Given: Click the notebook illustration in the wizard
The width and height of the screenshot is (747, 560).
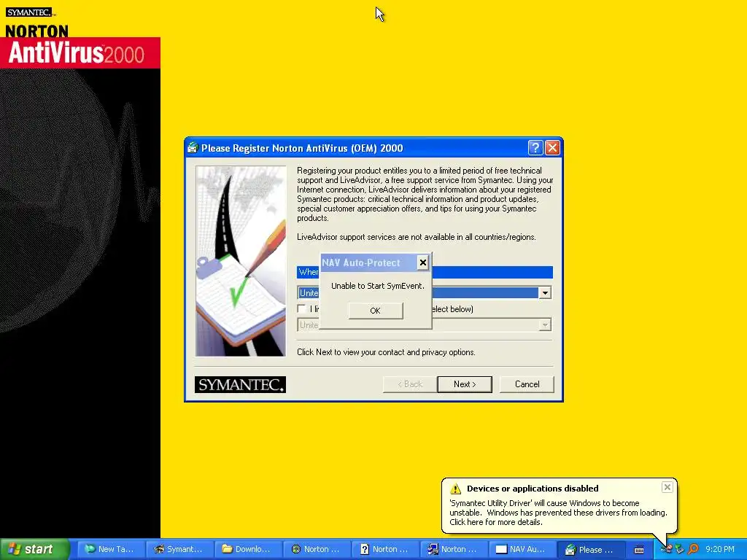Looking at the screenshot, I should point(241,261).
